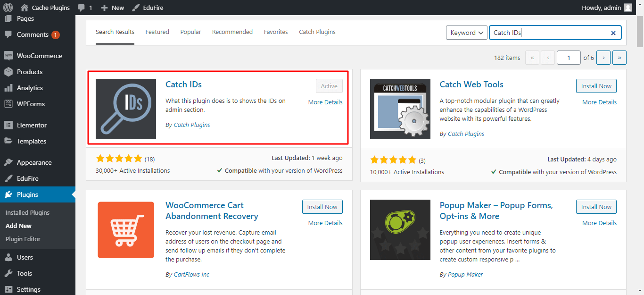
Task: View More Details for Catch Web Tools
Action: (x=599, y=102)
